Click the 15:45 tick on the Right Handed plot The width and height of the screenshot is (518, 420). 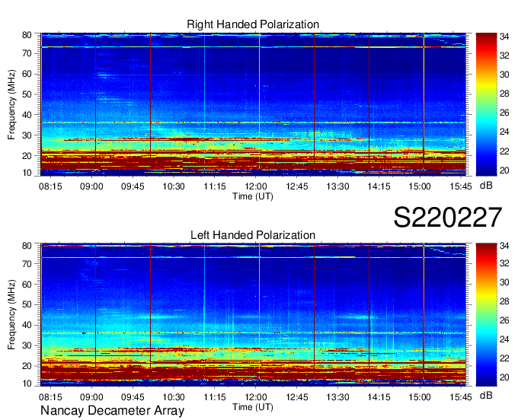click(x=461, y=186)
